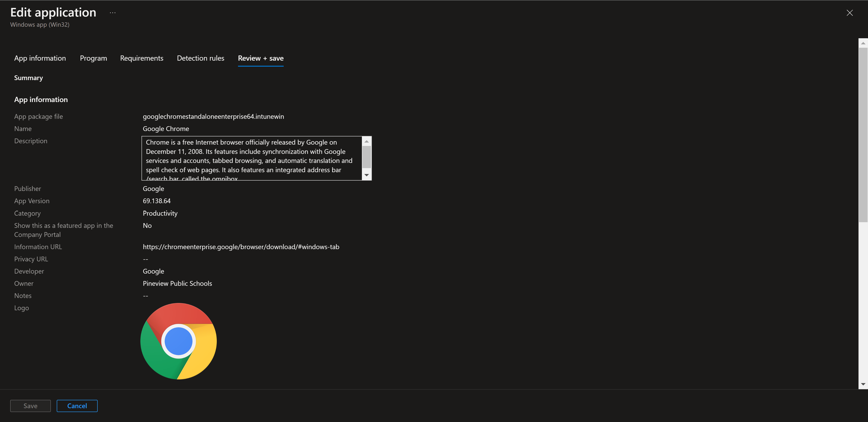Click the Windows app (Win32) subtitle

40,25
